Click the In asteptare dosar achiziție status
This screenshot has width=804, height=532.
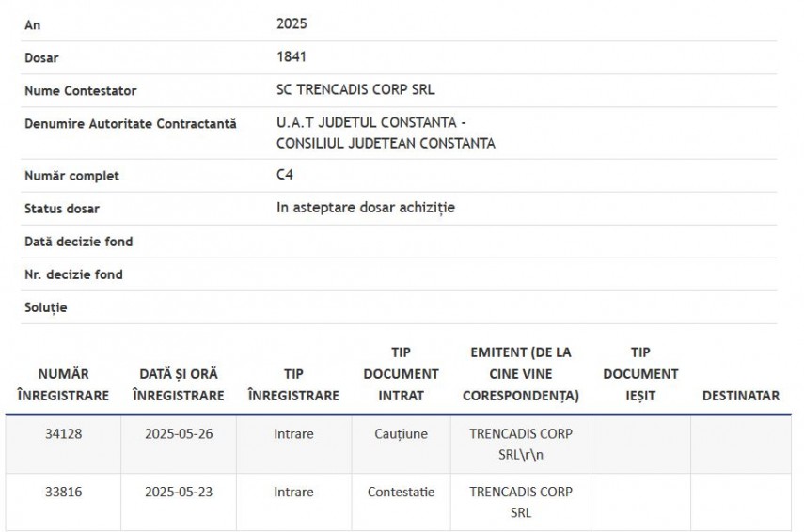click(366, 208)
